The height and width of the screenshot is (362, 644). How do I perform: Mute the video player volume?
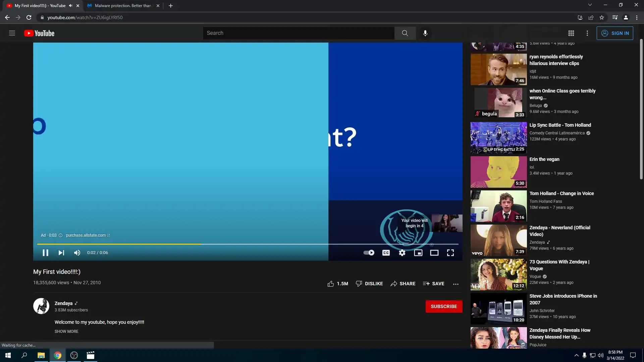(77, 253)
